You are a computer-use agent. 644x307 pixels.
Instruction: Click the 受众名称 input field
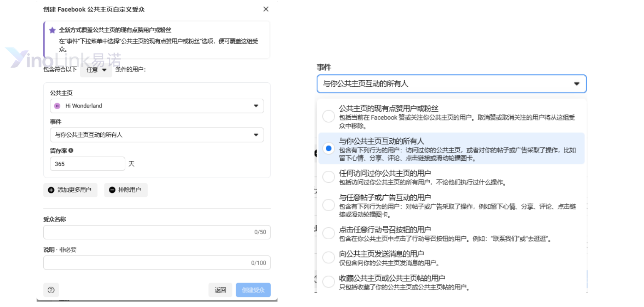point(157,232)
